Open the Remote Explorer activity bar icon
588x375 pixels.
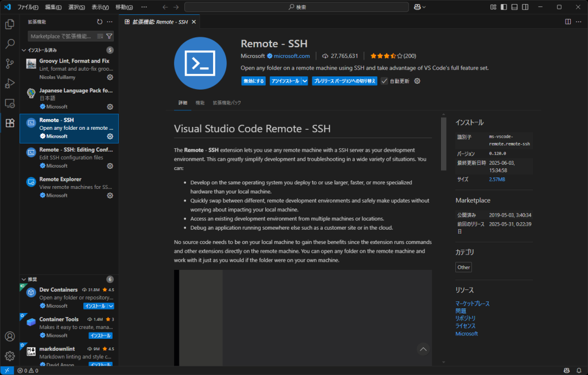point(10,103)
